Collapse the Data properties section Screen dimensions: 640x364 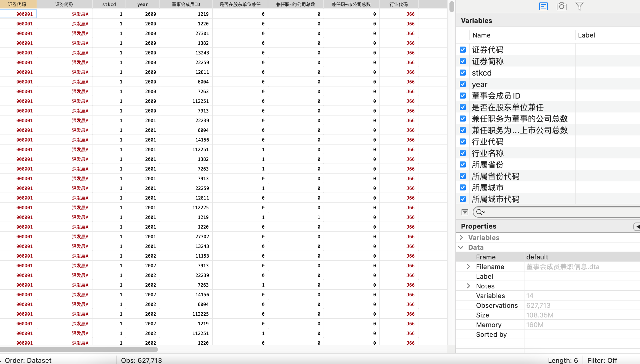click(x=461, y=247)
